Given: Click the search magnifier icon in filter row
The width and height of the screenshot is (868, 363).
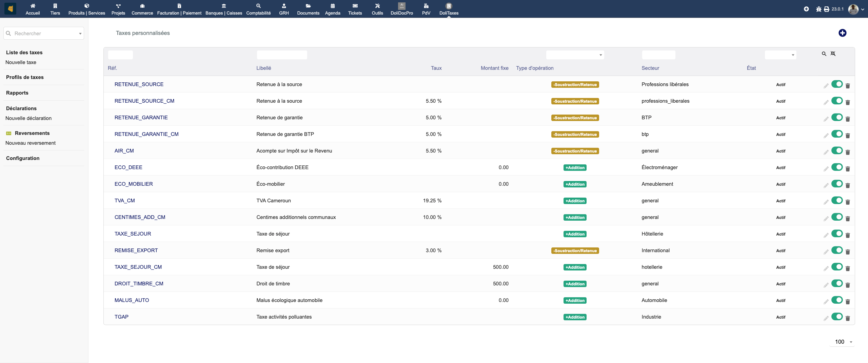Looking at the screenshot, I should point(824,54).
